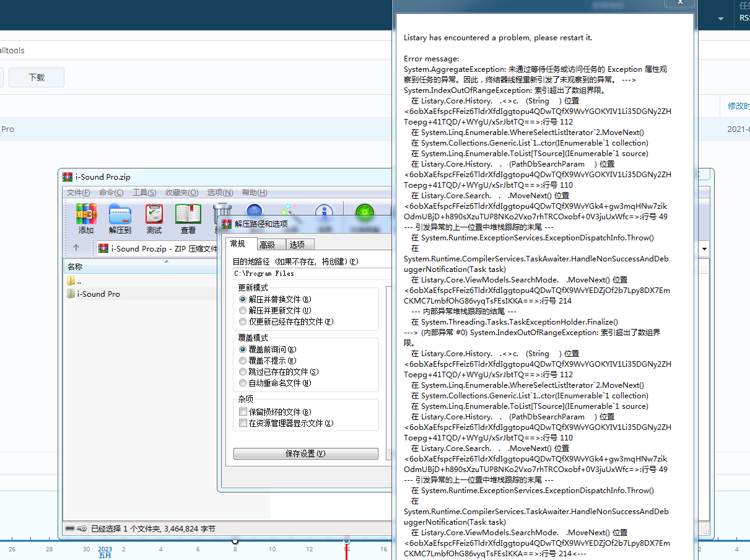Click the 测试 (Test) toolbar icon

[154, 214]
